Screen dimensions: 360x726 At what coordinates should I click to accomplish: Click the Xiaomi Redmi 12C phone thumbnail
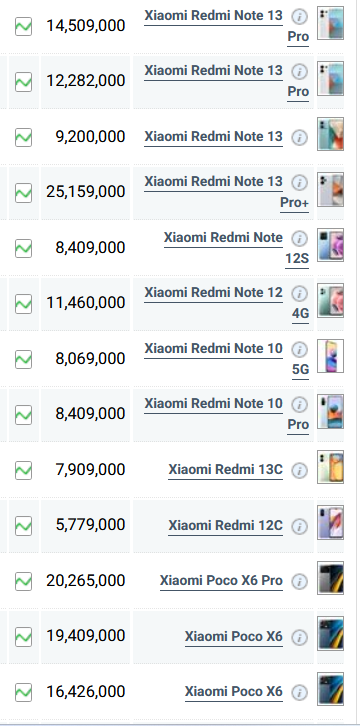[x=330, y=522]
